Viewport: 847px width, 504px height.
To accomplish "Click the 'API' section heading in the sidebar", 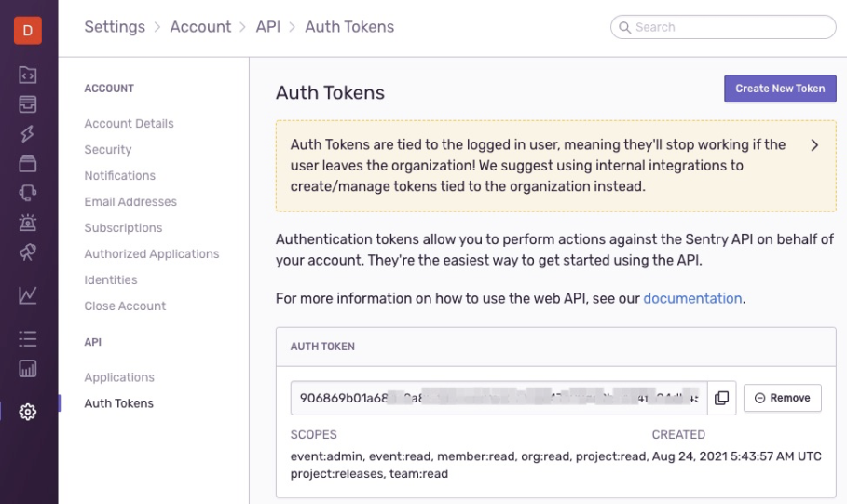I will pos(93,343).
